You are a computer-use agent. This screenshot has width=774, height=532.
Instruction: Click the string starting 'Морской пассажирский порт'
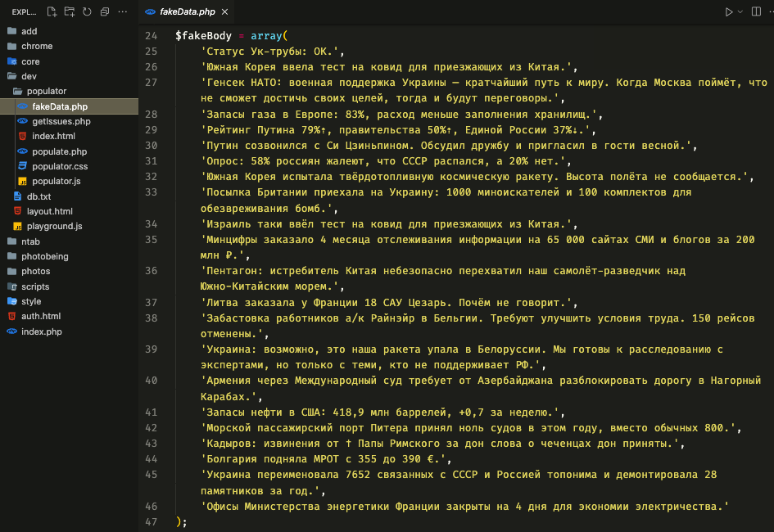(468, 428)
